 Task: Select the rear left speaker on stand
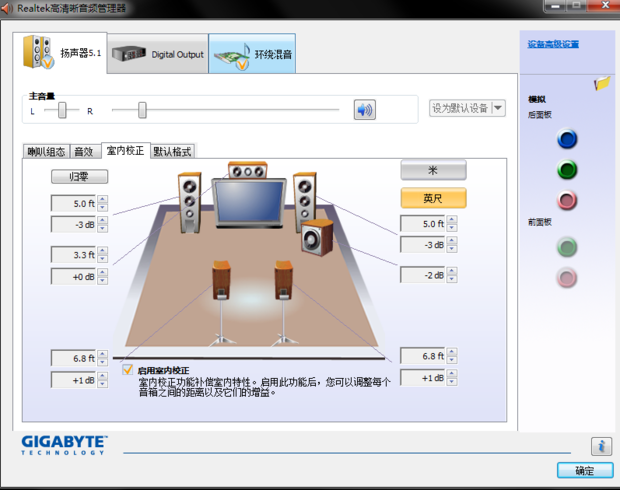point(221,280)
